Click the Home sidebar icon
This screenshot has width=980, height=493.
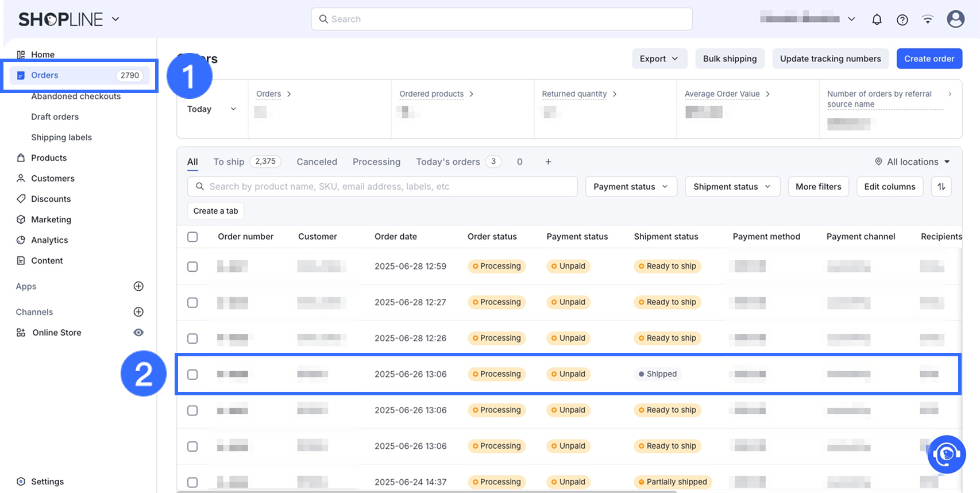[x=21, y=55]
